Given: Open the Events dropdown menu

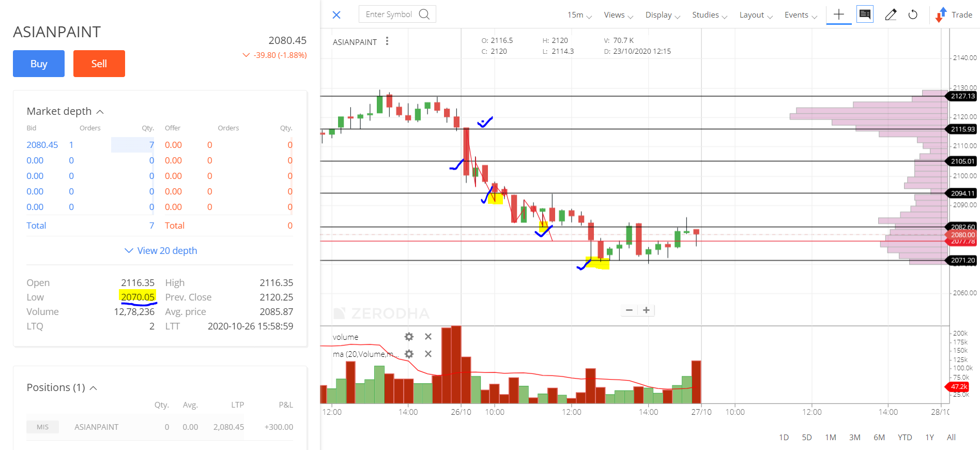Looking at the screenshot, I should pyautogui.click(x=801, y=15).
